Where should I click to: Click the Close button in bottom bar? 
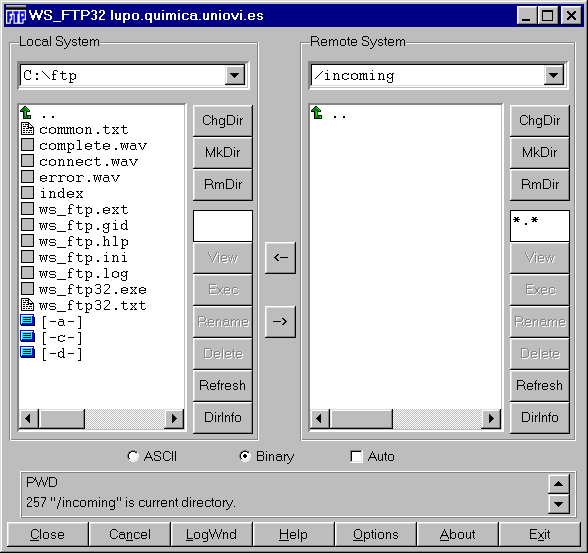[x=48, y=535]
